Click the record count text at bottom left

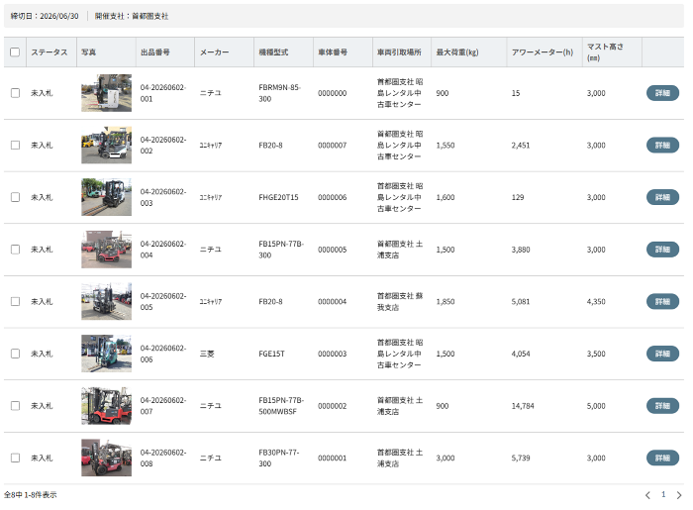tap(30, 495)
